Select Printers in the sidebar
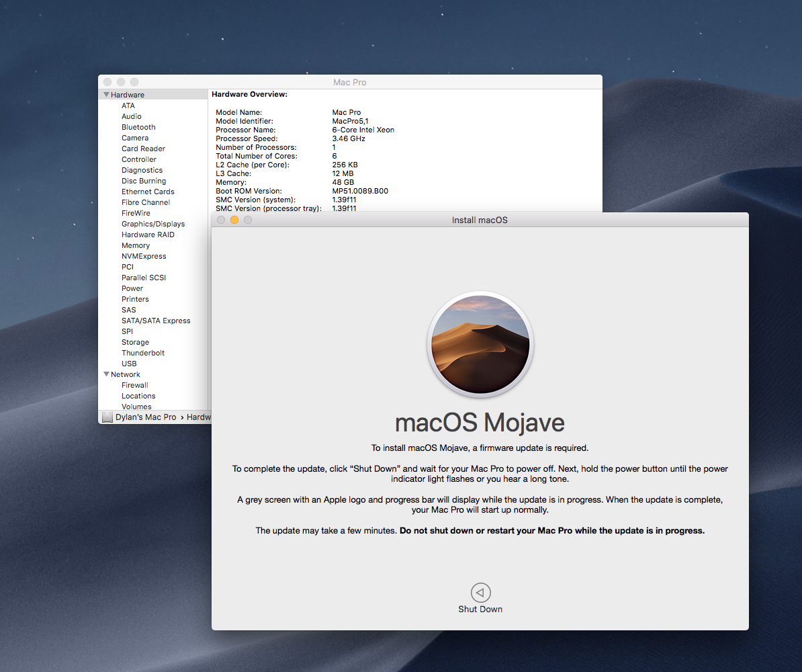The height and width of the screenshot is (672, 802). pos(135,299)
